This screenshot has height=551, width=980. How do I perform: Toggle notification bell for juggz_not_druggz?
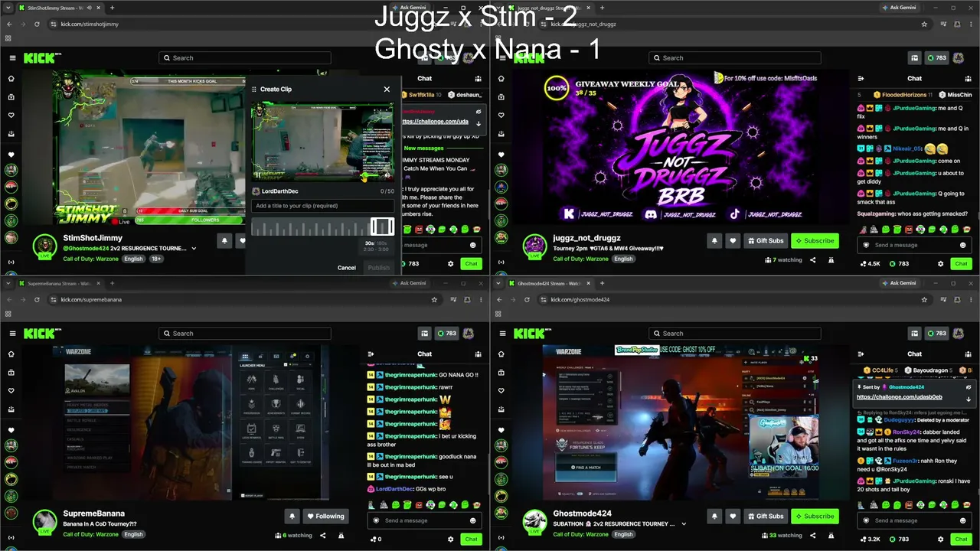click(x=714, y=240)
